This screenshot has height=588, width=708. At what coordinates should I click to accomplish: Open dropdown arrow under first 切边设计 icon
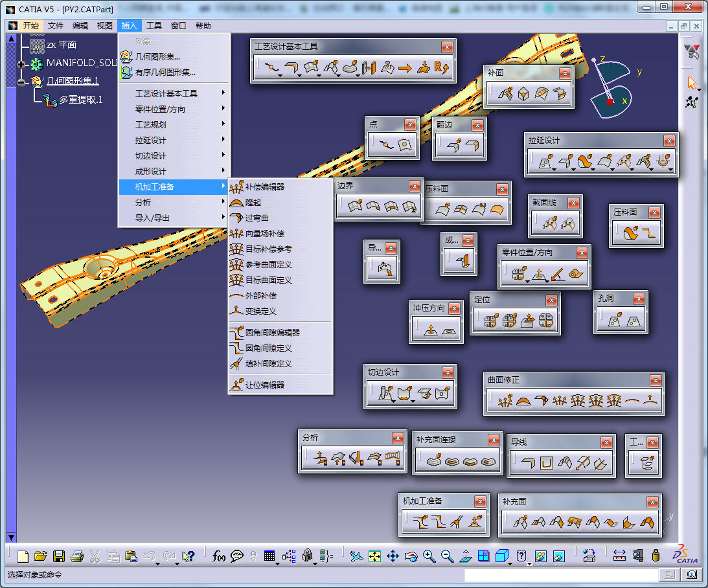pos(393,401)
